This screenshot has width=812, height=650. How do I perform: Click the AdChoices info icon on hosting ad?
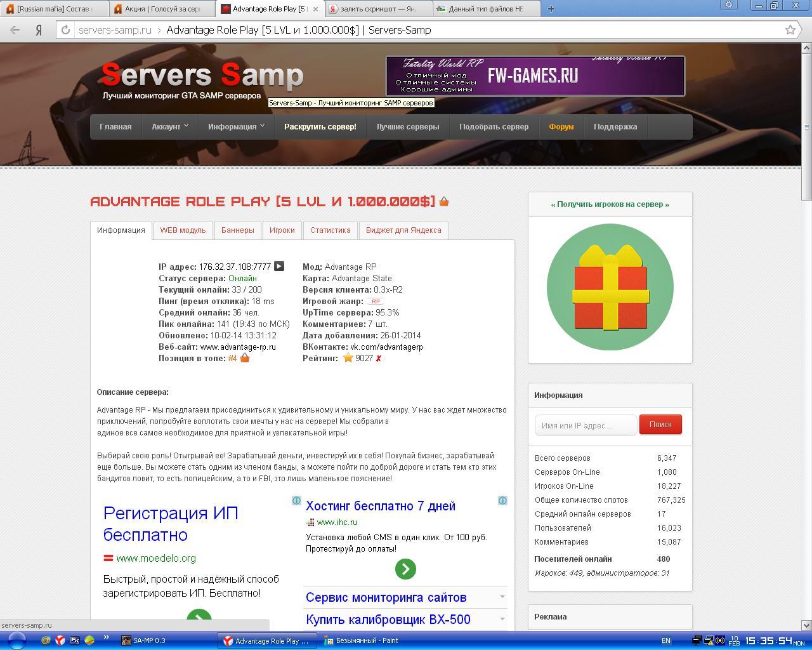click(502, 500)
